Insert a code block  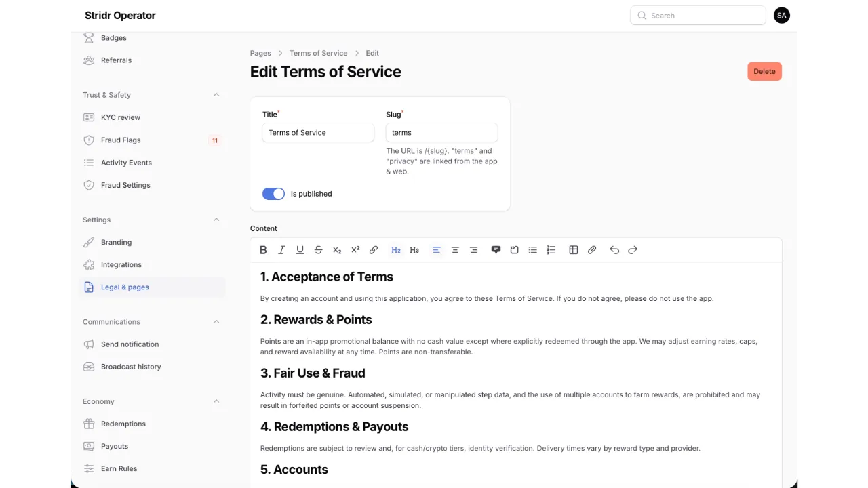click(514, 250)
